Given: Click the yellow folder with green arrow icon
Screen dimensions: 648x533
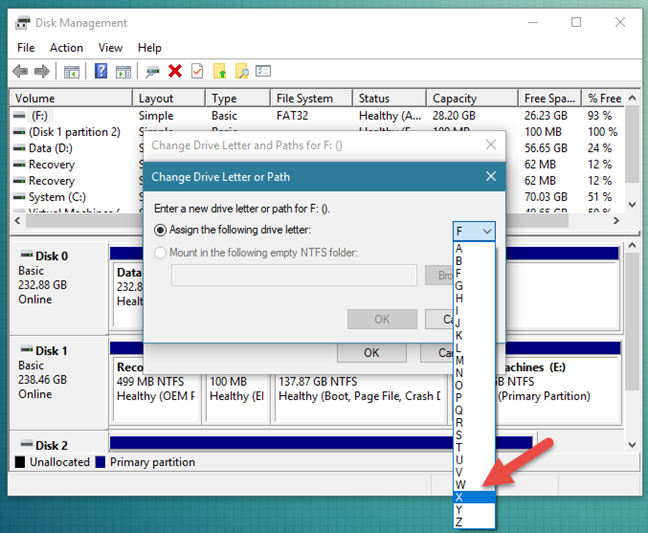Looking at the screenshot, I should pyautogui.click(x=219, y=71).
